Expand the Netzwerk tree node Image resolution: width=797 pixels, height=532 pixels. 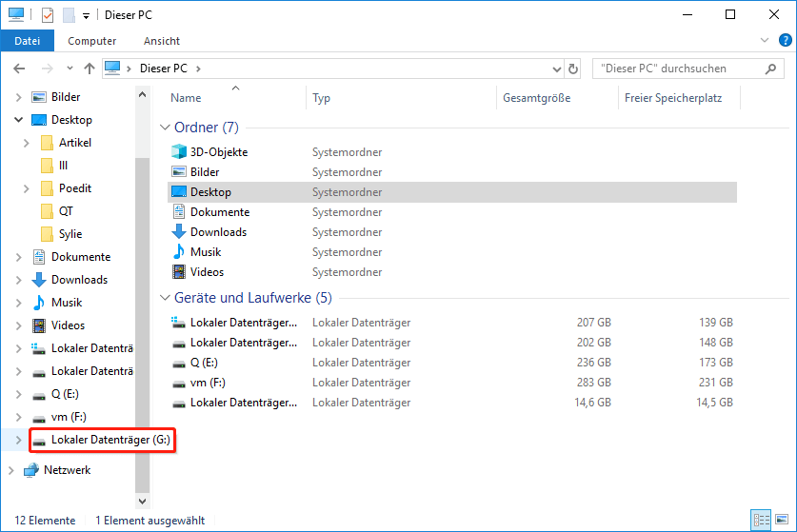coord(11,470)
